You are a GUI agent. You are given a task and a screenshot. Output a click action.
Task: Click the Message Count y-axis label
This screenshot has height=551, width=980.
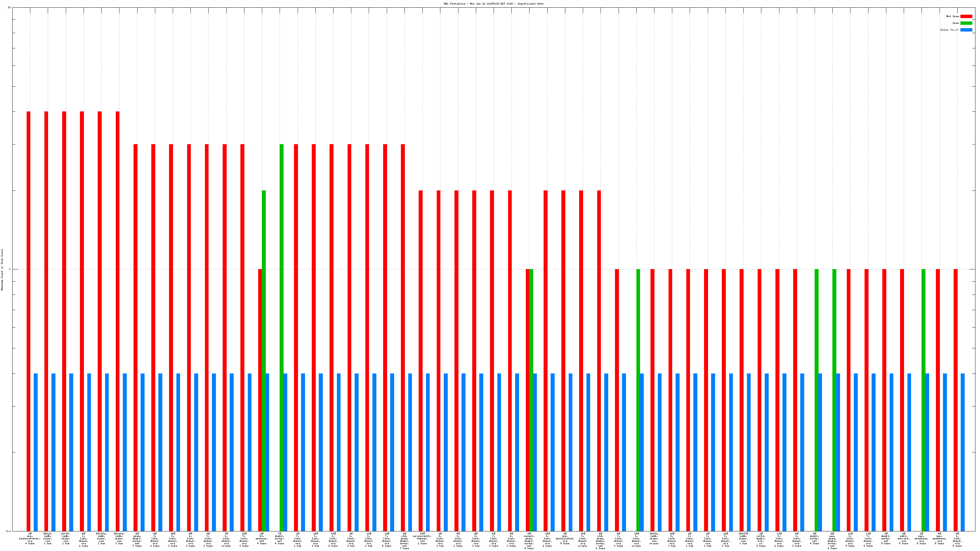pyautogui.click(x=2, y=270)
